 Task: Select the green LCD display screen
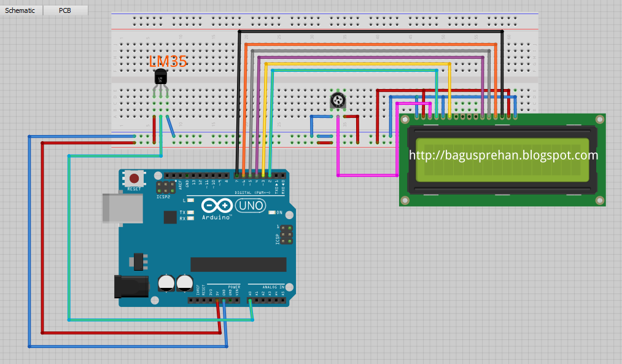(x=502, y=160)
